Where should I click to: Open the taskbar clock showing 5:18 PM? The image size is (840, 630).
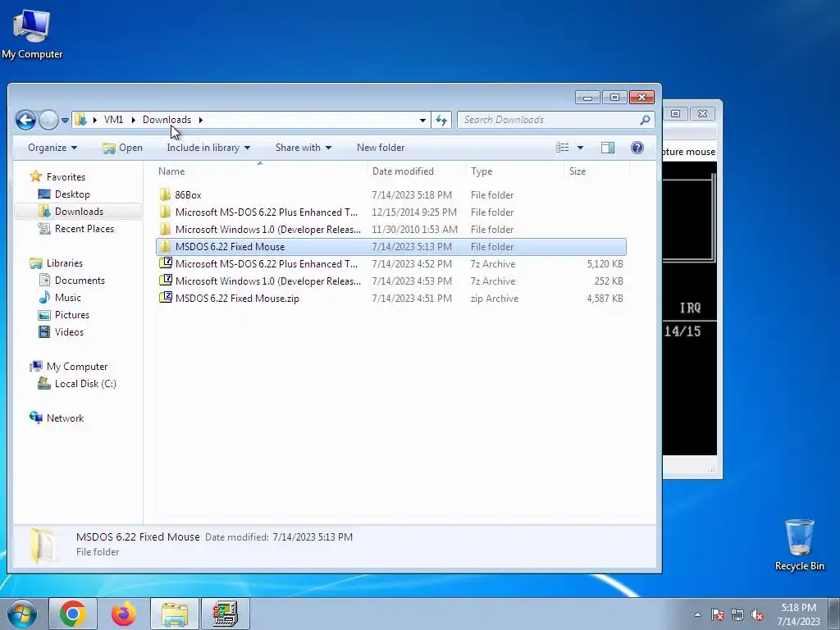coord(798,614)
